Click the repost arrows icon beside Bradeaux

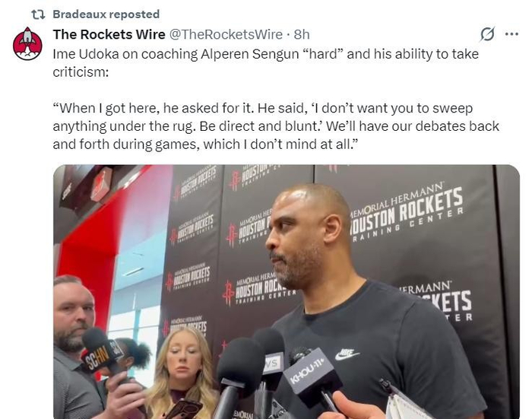coord(38,14)
